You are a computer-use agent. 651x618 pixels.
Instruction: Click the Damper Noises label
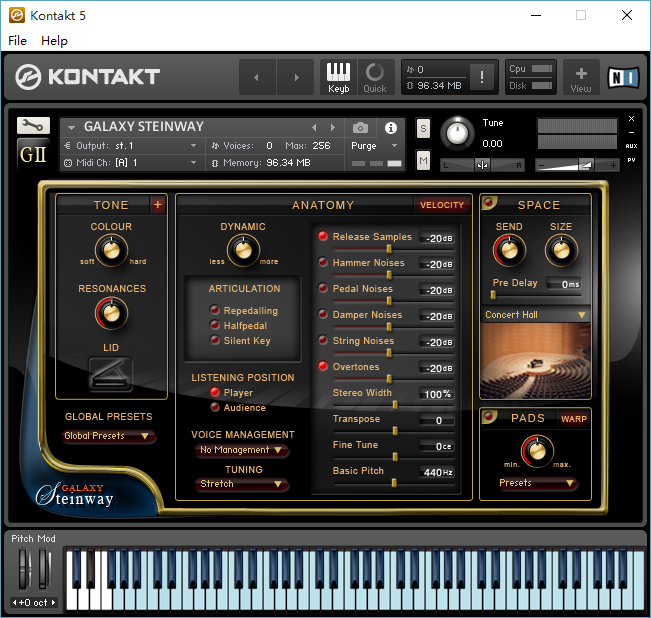tap(367, 315)
